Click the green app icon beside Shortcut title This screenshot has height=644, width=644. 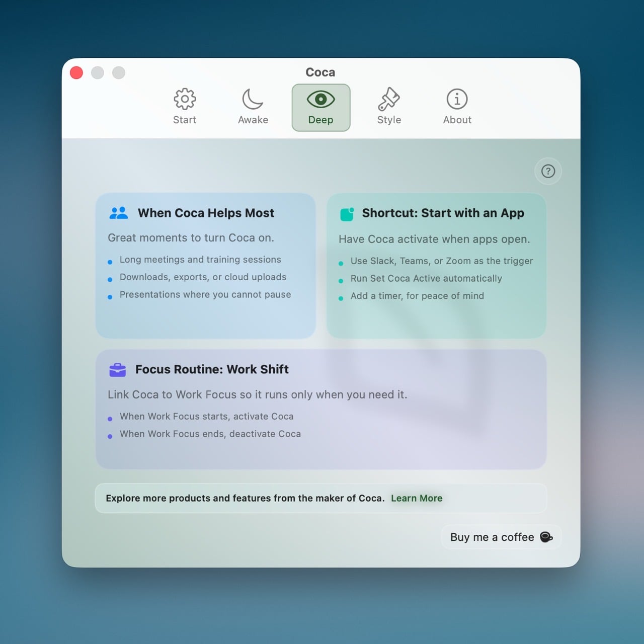click(347, 214)
